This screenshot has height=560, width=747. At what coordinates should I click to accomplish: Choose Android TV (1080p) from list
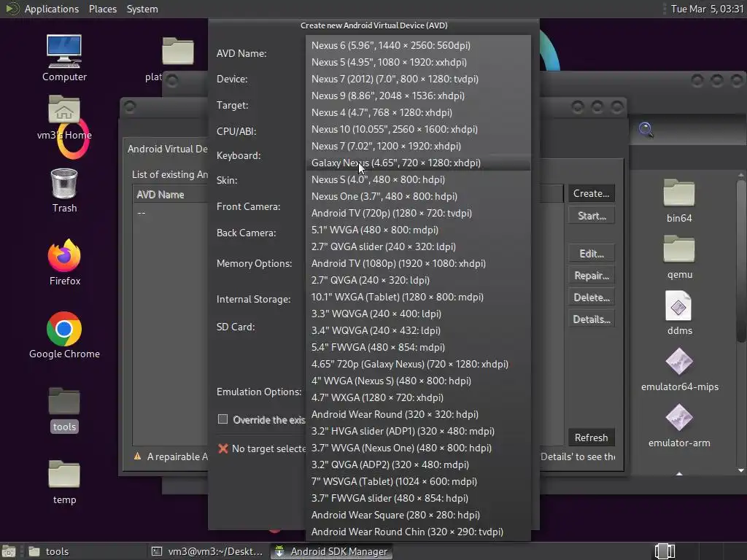click(418, 263)
